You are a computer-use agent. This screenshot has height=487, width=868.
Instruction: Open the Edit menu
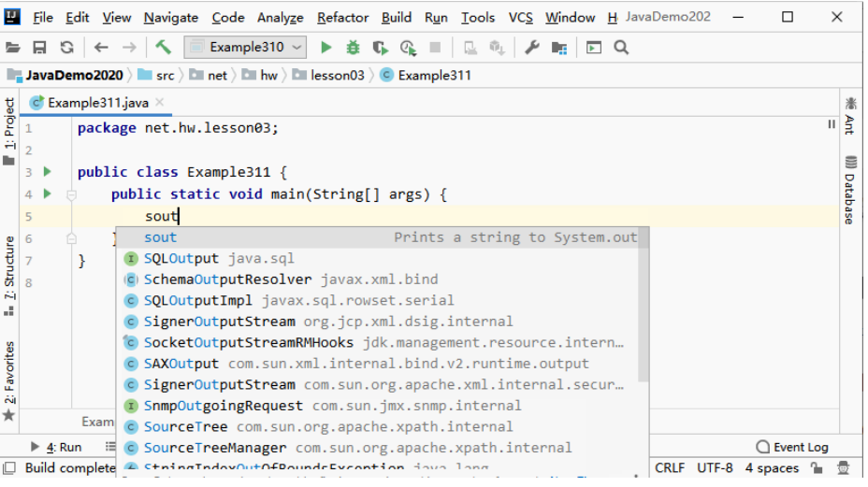(77, 18)
